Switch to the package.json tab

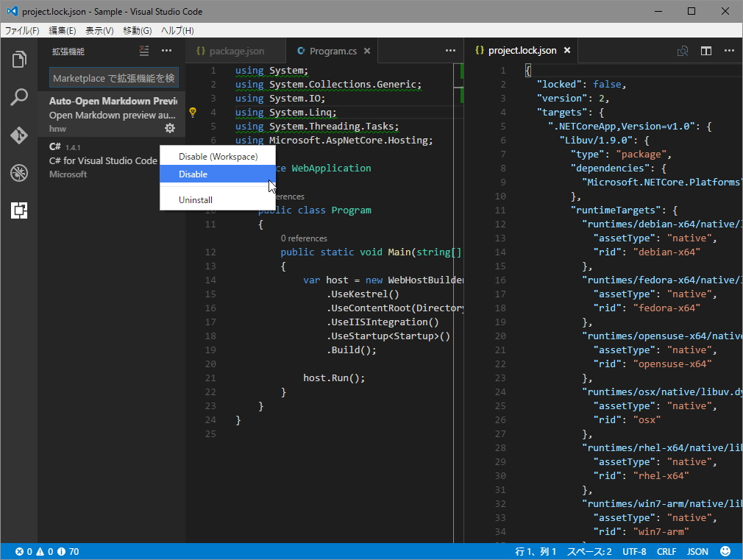pyautogui.click(x=236, y=51)
